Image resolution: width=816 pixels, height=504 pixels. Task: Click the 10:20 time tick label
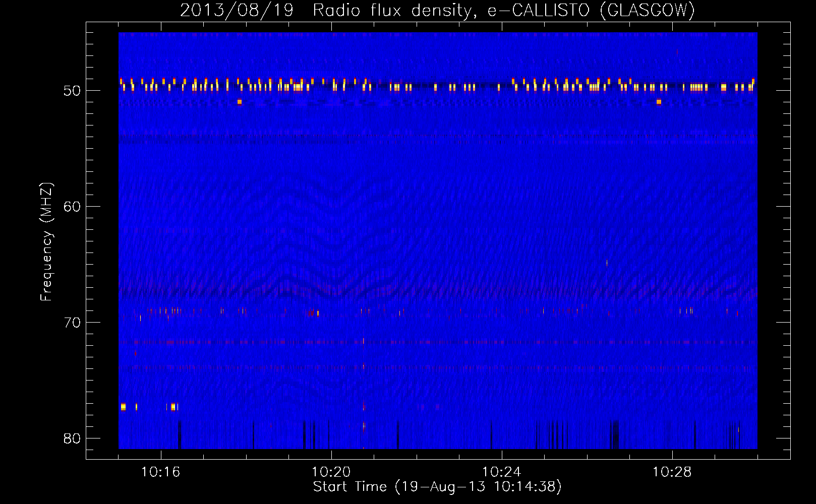(x=331, y=472)
